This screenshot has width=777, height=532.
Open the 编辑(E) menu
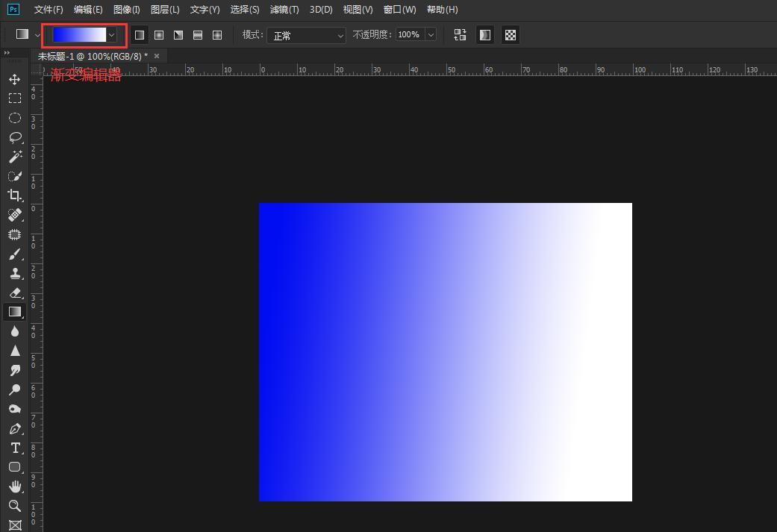tap(88, 10)
